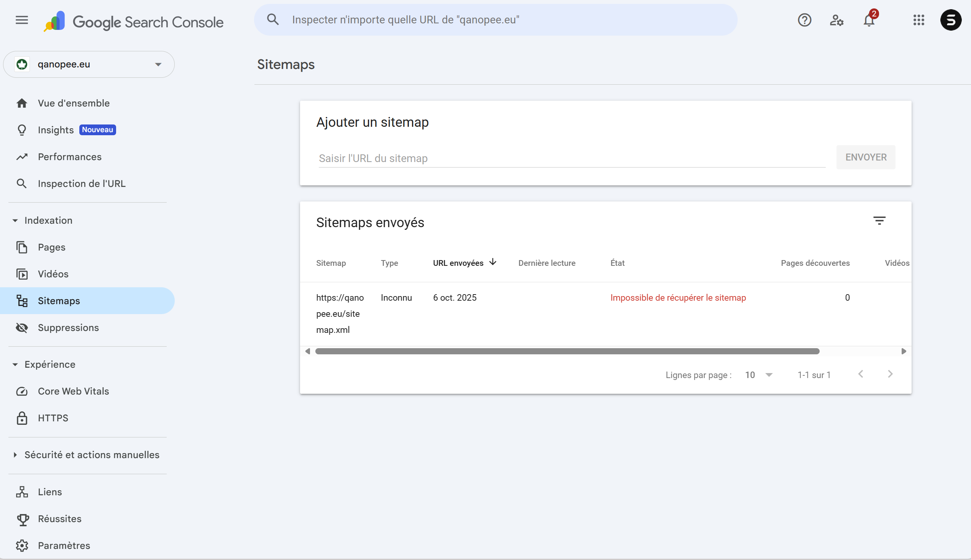Open the qanopee.eu property selector
971x560 pixels.
click(x=89, y=64)
